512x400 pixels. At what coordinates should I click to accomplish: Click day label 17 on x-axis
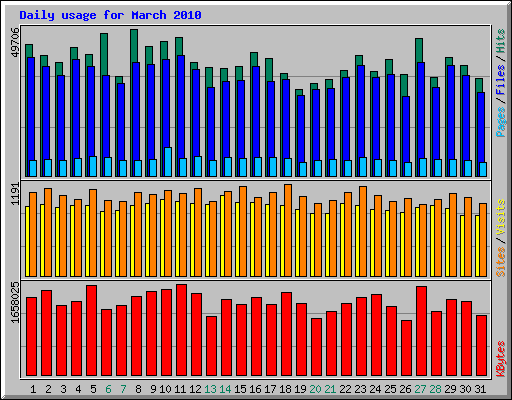270,389
